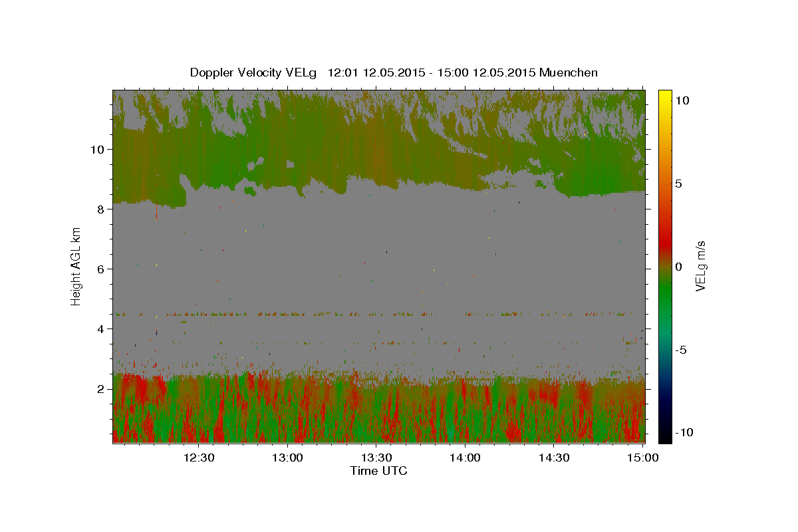Click the 'Muenchen' location in title
This screenshot has width=798, height=532.
point(569,72)
